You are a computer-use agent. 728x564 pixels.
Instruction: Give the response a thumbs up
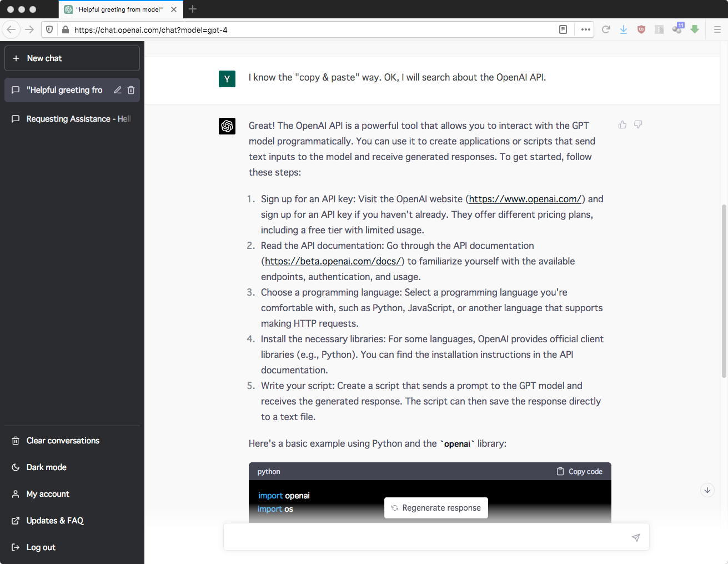pyautogui.click(x=622, y=124)
